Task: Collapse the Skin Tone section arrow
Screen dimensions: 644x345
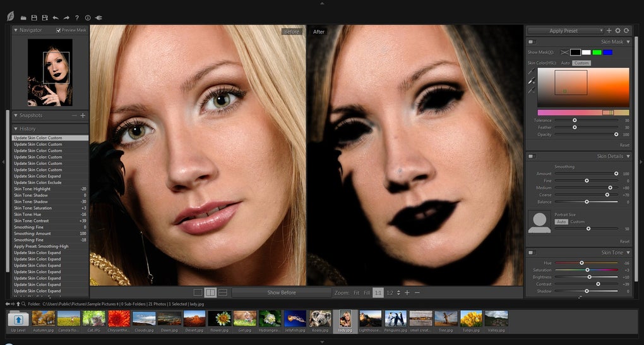Action: coord(628,253)
